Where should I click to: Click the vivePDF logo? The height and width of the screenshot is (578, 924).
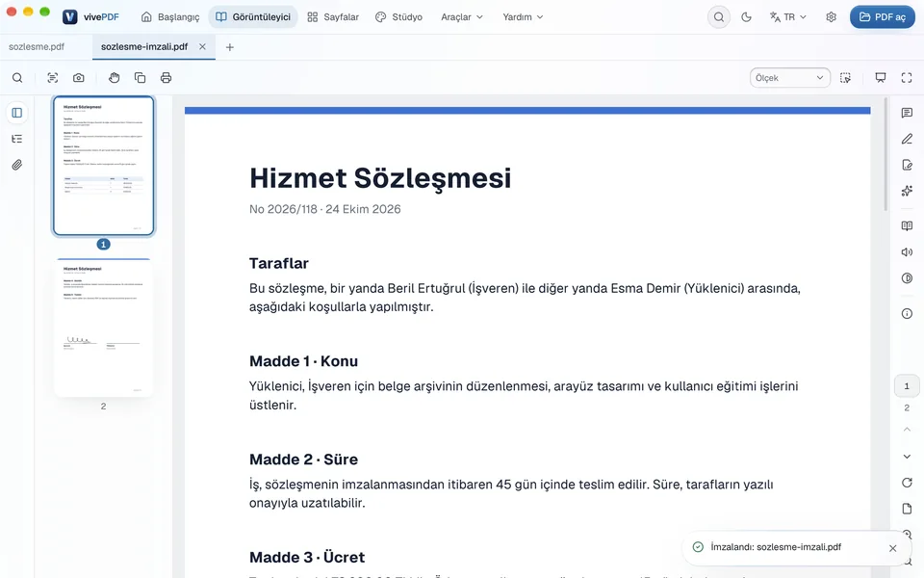90,17
